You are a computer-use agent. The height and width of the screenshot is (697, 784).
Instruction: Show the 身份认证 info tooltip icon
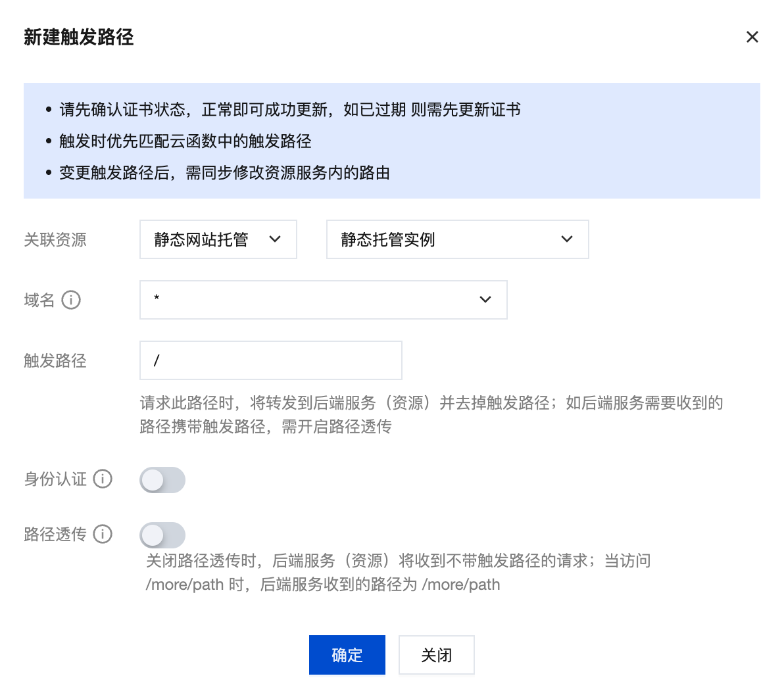(x=103, y=479)
